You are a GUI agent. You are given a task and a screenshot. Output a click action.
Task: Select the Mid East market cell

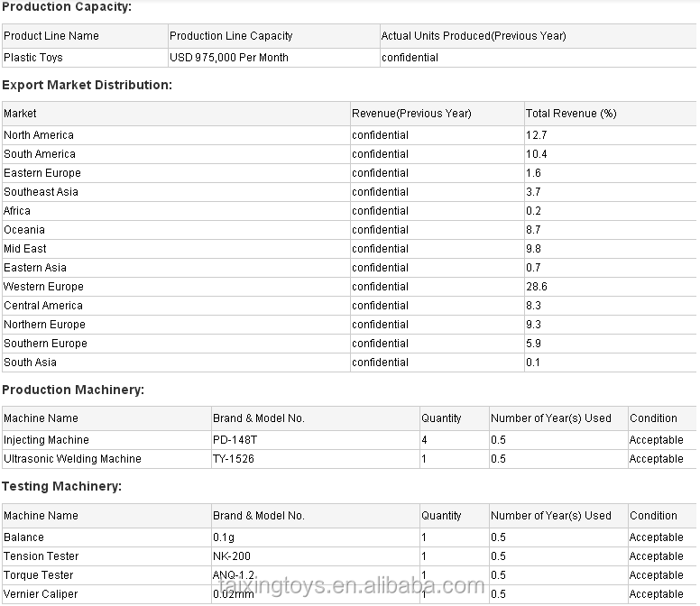(25, 249)
